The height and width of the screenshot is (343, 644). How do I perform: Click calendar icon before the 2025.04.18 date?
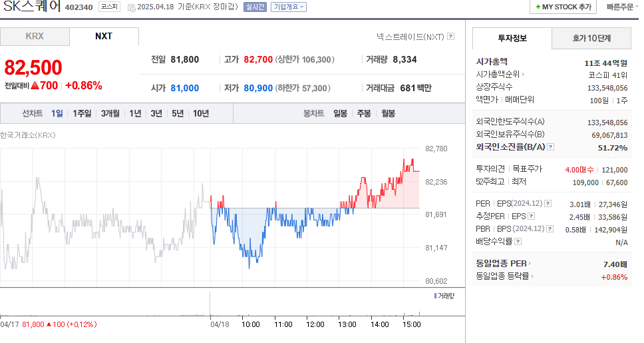[x=132, y=7]
